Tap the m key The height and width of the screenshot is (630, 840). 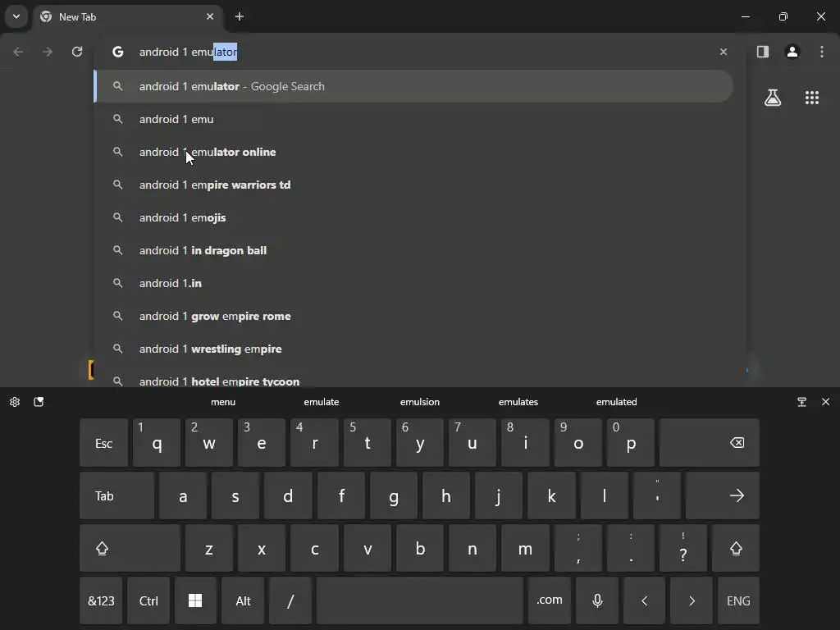click(525, 548)
